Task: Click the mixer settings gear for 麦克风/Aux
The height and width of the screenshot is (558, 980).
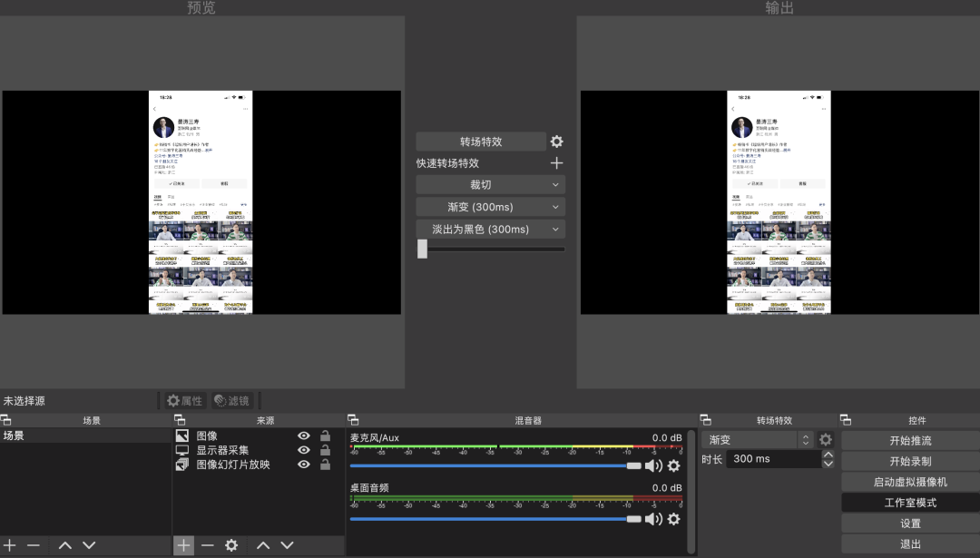Action: (674, 465)
